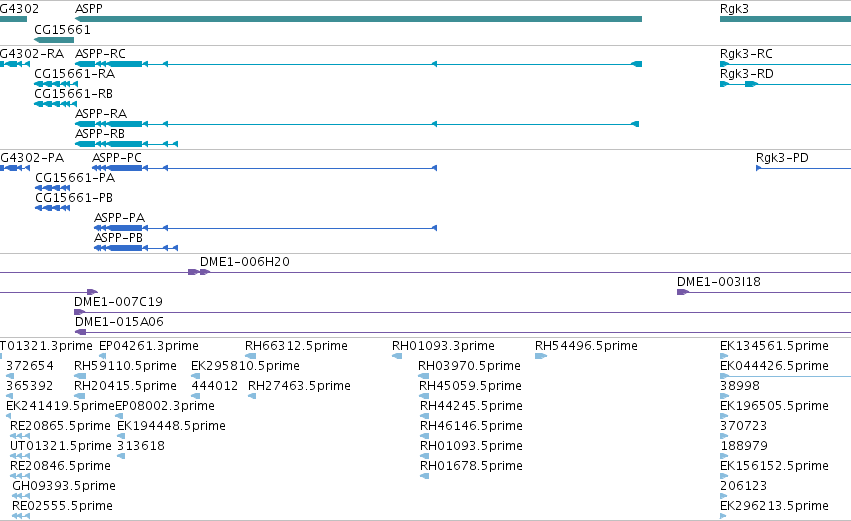
Task: Open the ASPP-RA transcript label
Action: pyautogui.click(x=101, y=114)
